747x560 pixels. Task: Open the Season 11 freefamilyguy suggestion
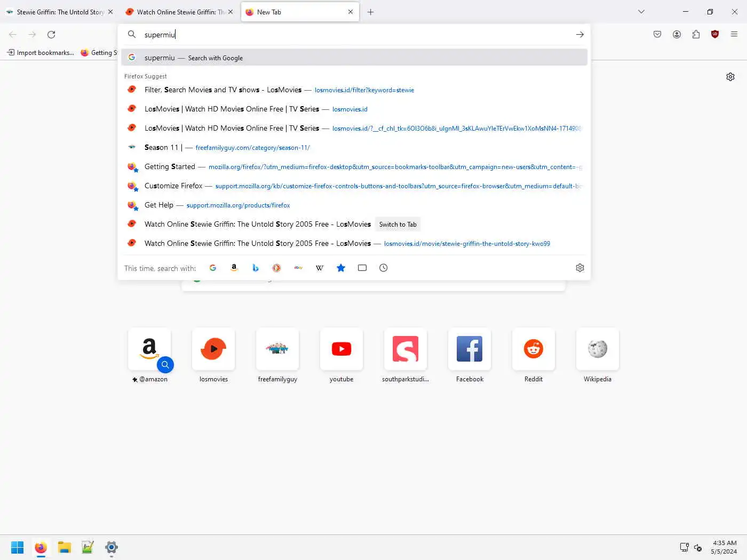click(x=354, y=147)
